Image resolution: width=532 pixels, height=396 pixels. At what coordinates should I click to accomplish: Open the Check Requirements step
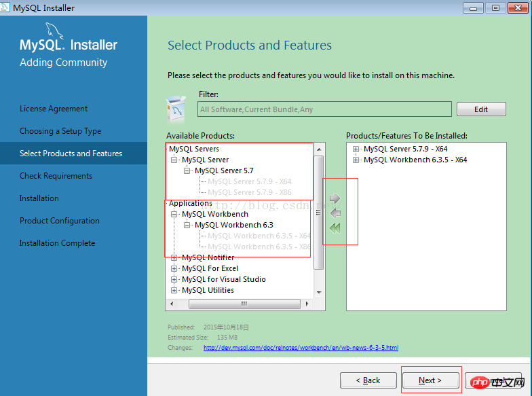[x=56, y=176]
